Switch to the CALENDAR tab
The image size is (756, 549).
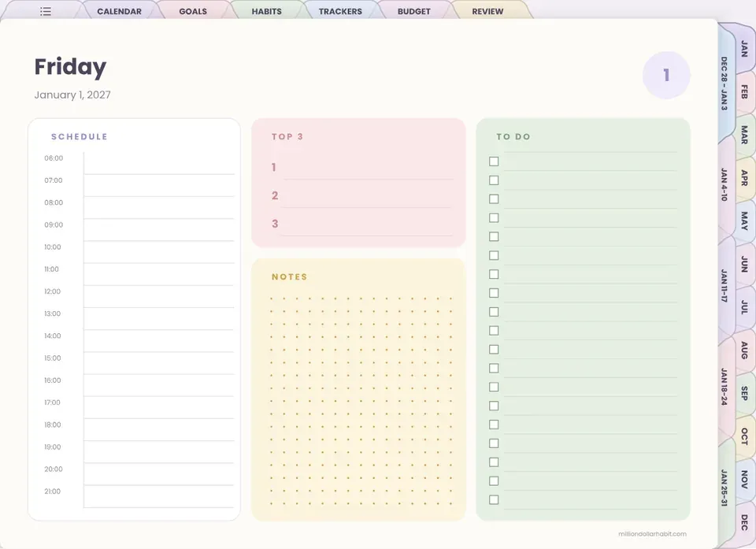point(119,11)
